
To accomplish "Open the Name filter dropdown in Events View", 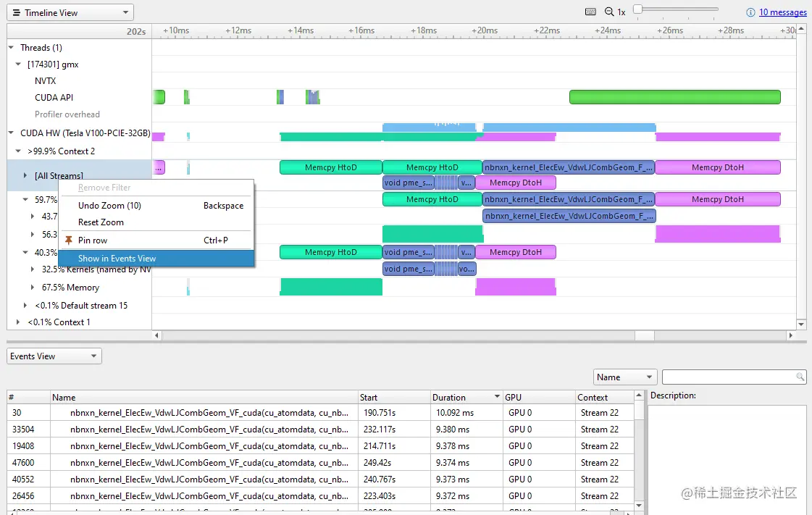I will pos(624,377).
